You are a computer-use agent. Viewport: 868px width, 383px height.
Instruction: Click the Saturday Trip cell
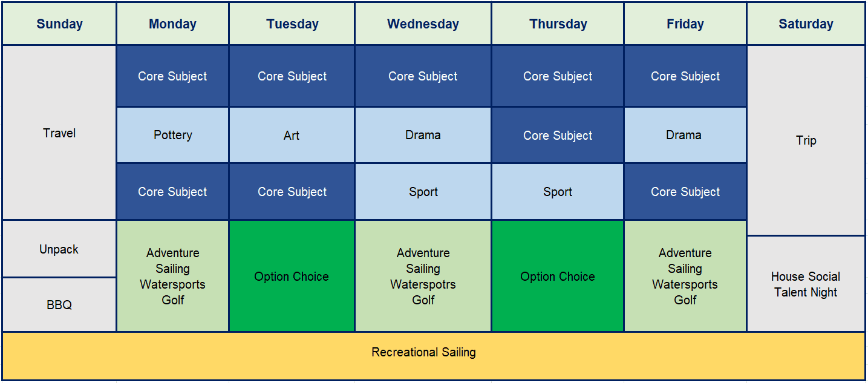[806, 140]
